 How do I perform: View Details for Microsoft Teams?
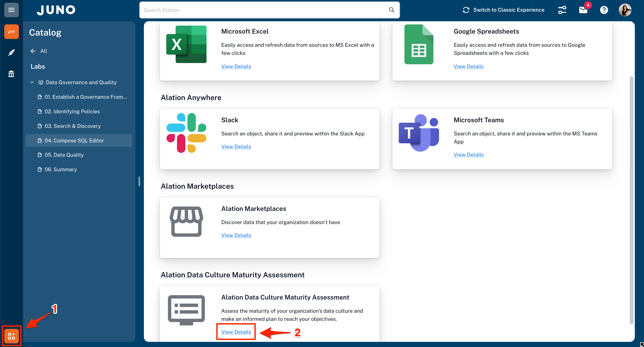pos(469,155)
